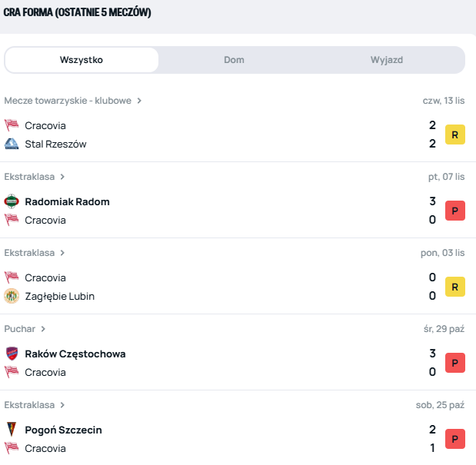
Task: Click the Raków Częstochowa club crest
Action: (12, 354)
